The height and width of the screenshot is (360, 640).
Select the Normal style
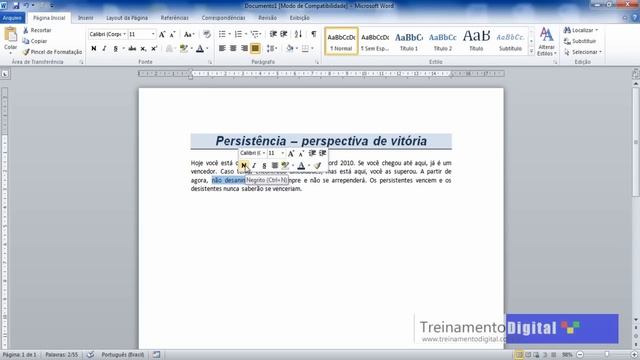pos(341,41)
